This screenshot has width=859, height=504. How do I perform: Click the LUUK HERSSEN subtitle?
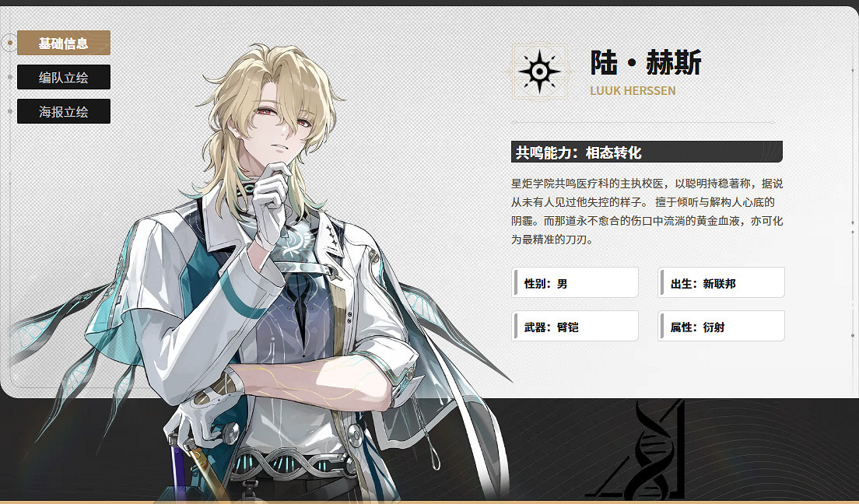[x=633, y=91]
